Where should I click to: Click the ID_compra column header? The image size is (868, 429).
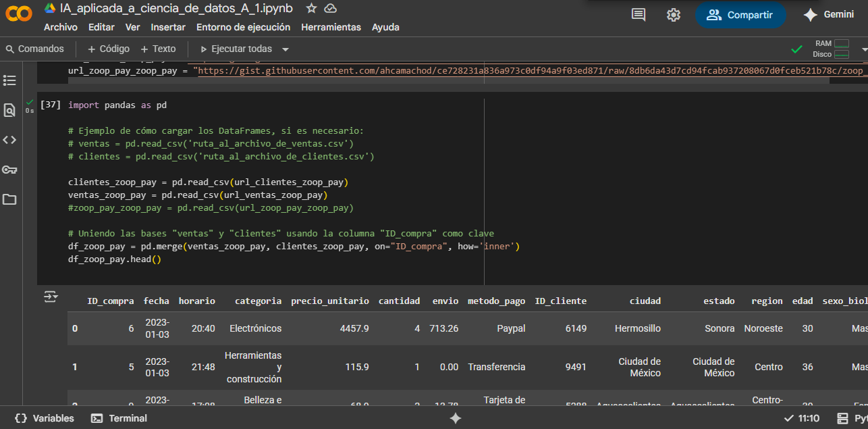tap(111, 301)
